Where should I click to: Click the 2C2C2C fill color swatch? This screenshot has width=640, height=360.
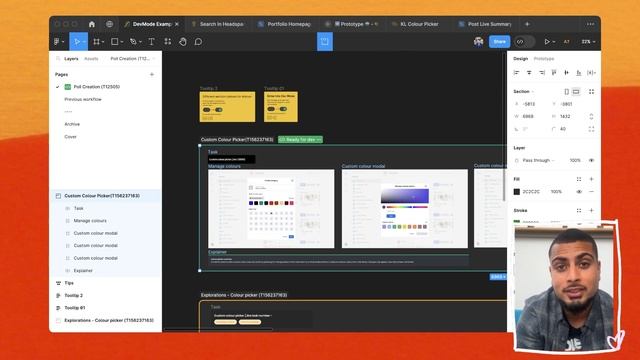pos(517,191)
